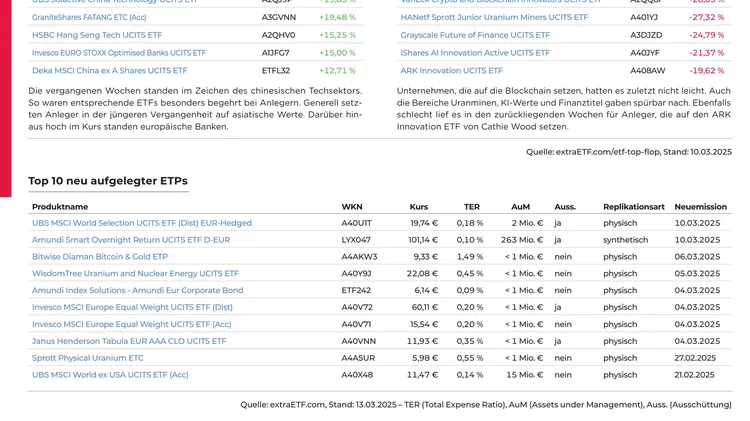
Task: Select the 0,09 % TER cell
Action: [x=470, y=290]
